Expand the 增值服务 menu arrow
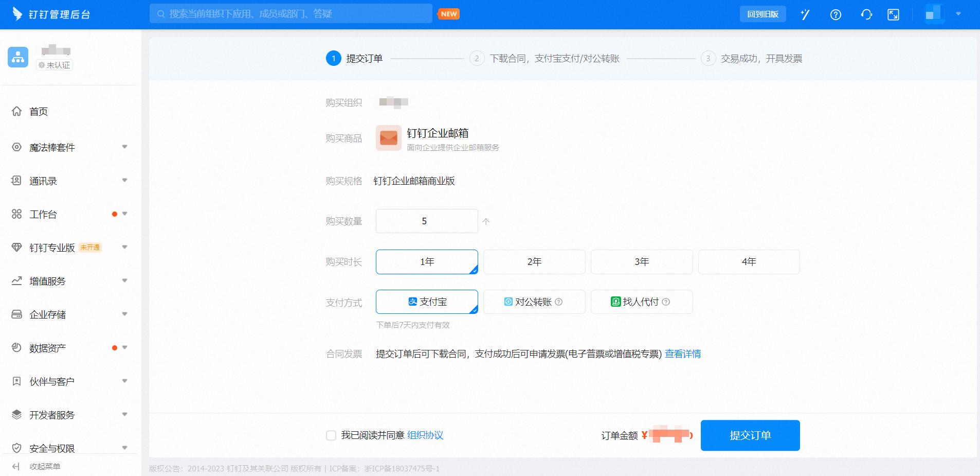This screenshot has width=980, height=476. (x=124, y=281)
